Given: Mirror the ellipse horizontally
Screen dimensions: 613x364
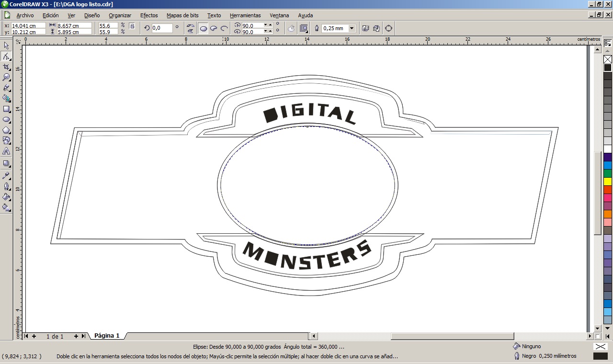Looking at the screenshot, I should click(190, 25).
